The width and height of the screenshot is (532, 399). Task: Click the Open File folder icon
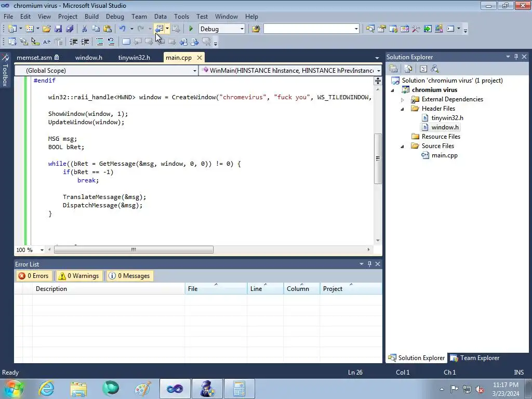point(46,29)
